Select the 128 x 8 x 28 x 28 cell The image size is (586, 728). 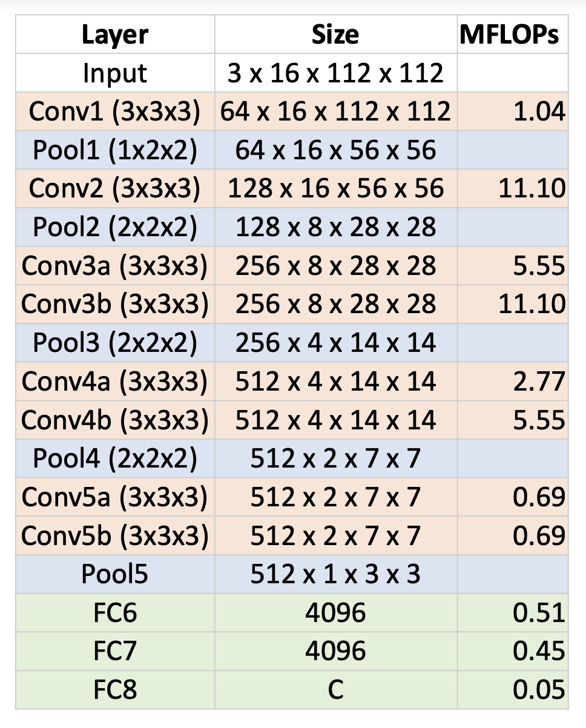pyautogui.click(x=335, y=227)
